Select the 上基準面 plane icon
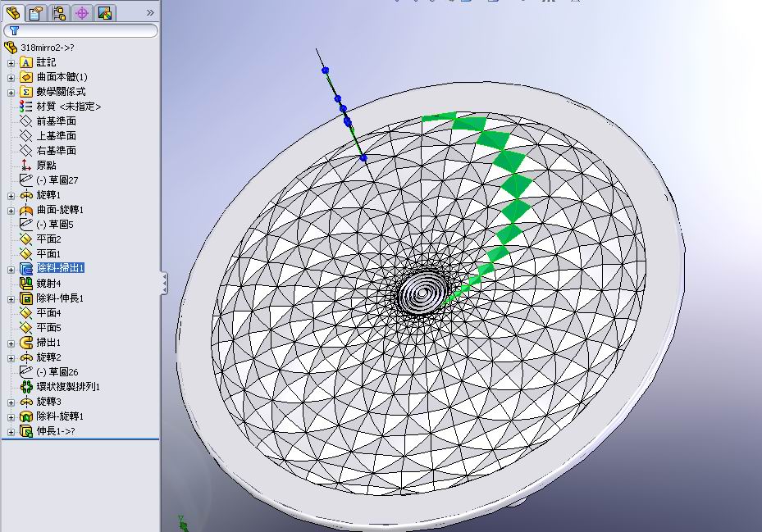This screenshot has width=762, height=532. [25, 135]
